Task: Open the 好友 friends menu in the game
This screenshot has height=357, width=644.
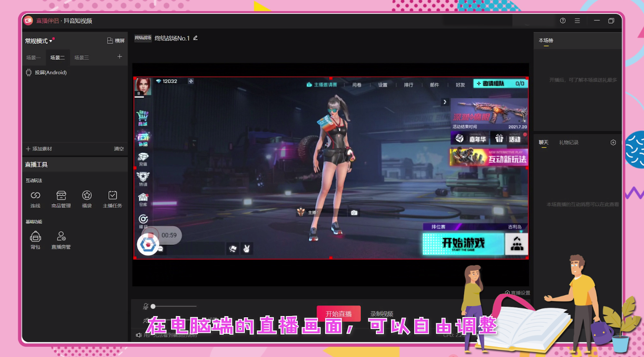Action: (461, 85)
